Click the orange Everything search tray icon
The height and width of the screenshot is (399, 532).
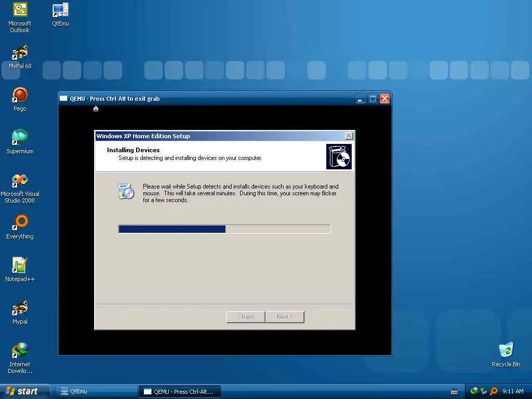(494, 391)
